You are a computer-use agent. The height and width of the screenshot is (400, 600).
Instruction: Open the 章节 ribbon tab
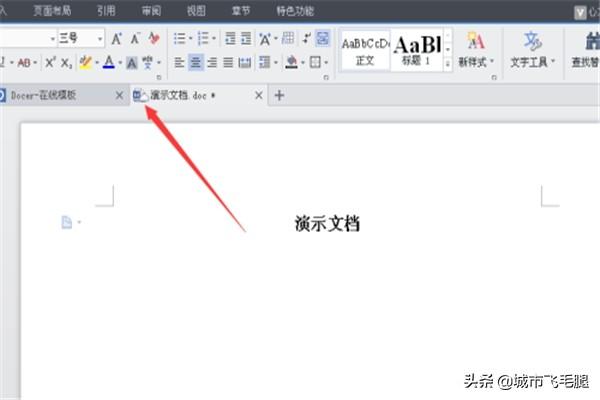tap(241, 11)
